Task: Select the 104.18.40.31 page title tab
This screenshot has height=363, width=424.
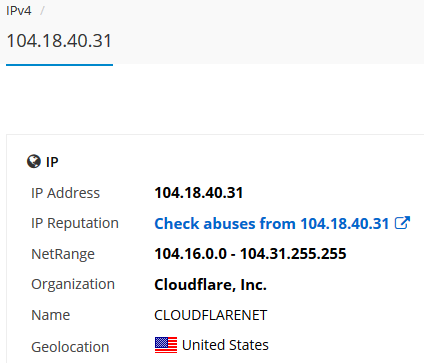Action: 59,41
